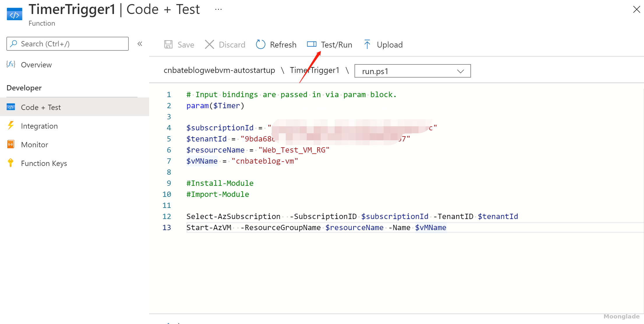Click the Monitor orange icon

[x=11, y=144]
